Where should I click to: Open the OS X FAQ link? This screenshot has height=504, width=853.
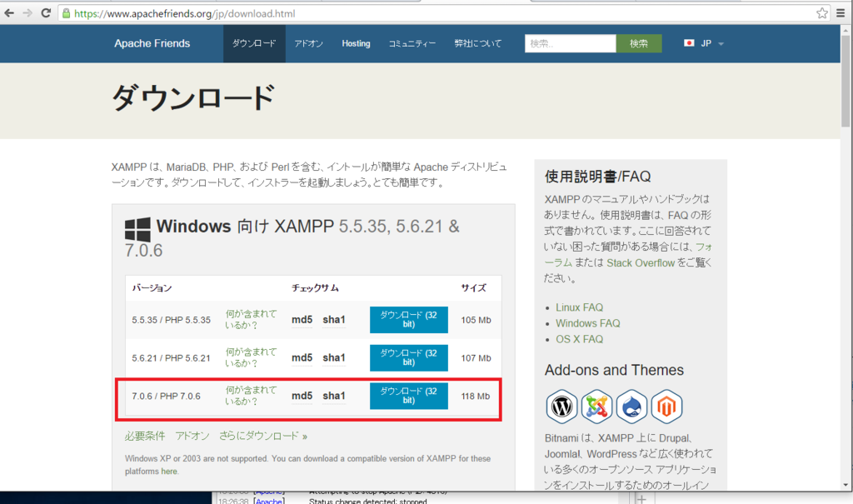pyautogui.click(x=580, y=339)
